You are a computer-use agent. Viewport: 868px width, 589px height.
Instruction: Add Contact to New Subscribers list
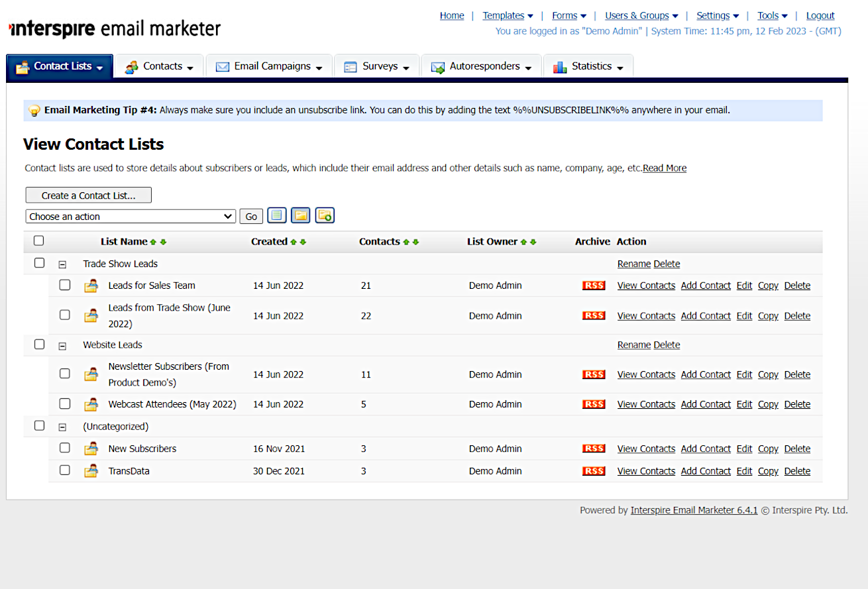point(706,449)
